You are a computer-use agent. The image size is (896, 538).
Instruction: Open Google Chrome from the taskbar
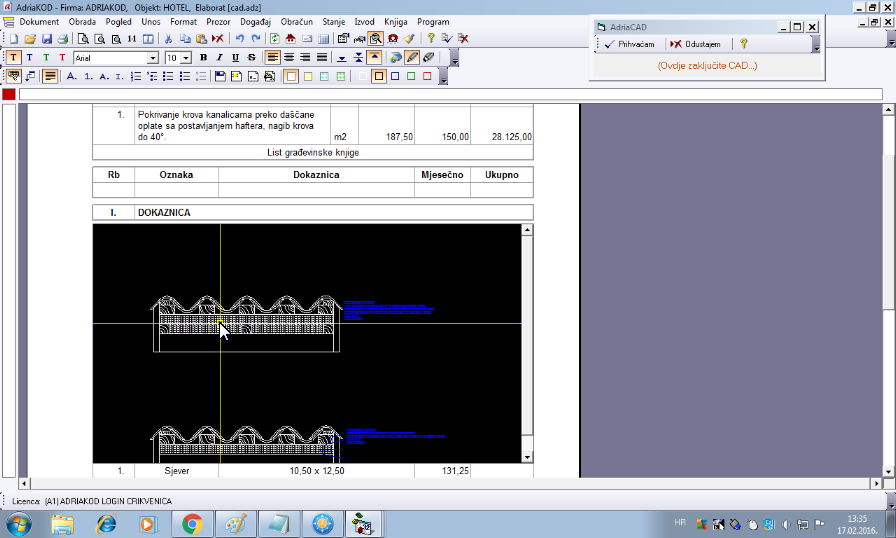[192, 524]
